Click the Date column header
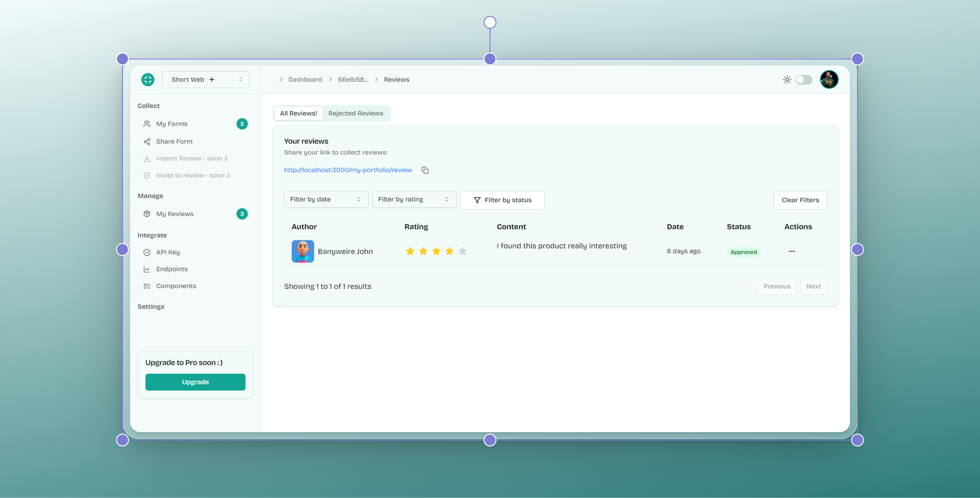980x498 pixels. (675, 227)
